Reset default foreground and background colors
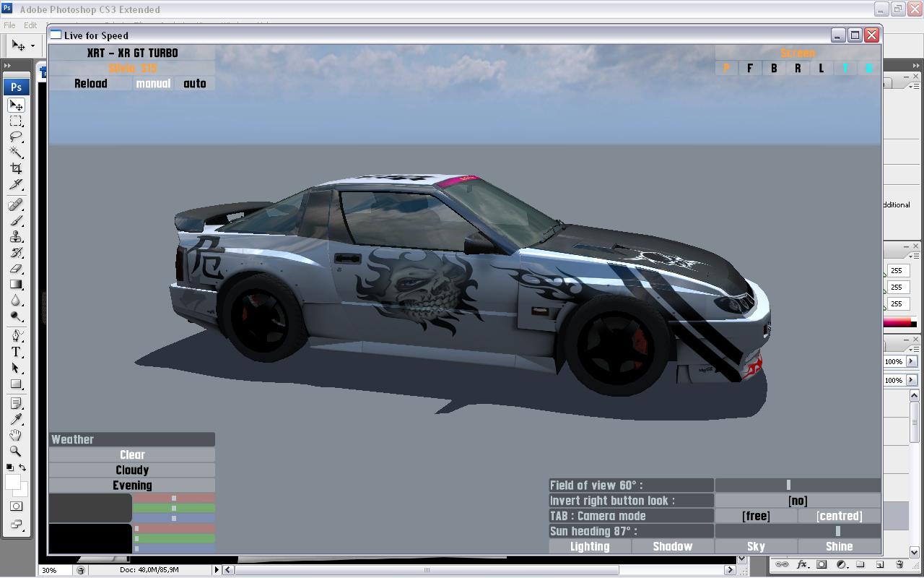 (10, 467)
